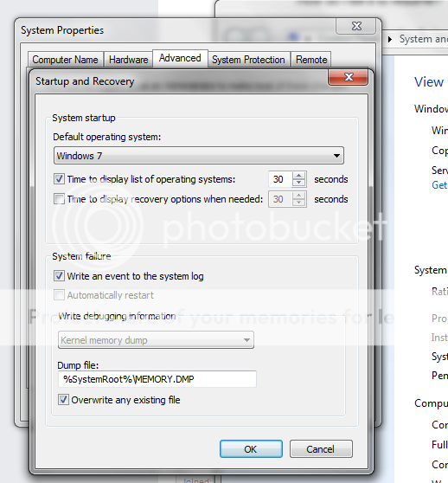The image size is (448, 483).
Task: Close the Startup and Recovery dialog
Action: click(x=348, y=77)
